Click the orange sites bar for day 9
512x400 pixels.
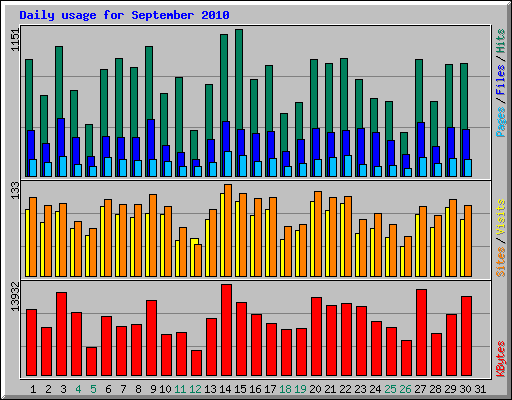click(153, 235)
